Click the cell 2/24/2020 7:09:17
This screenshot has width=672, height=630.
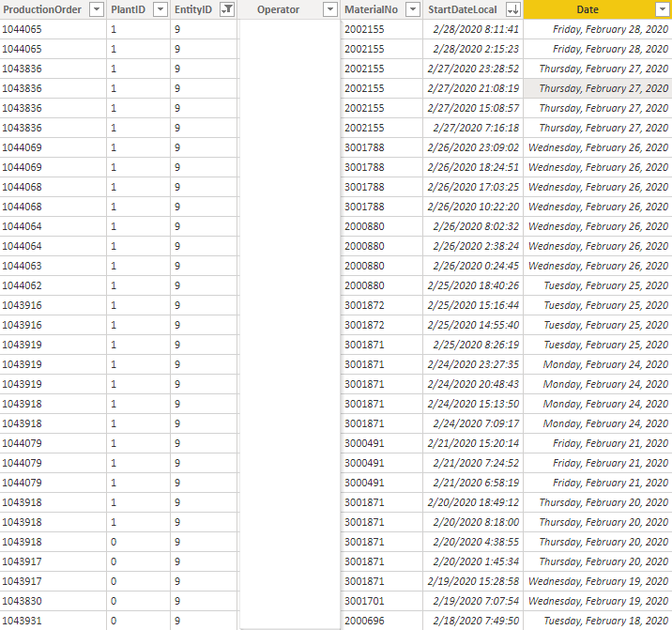tap(473, 423)
